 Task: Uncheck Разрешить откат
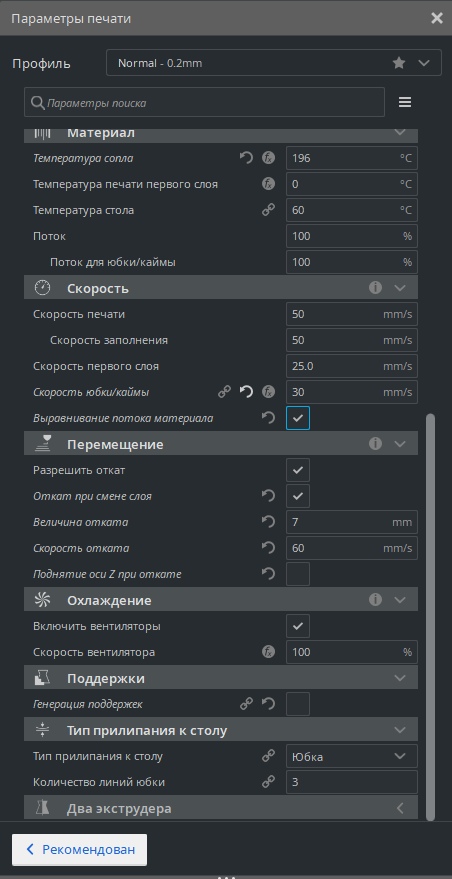pyautogui.click(x=298, y=470)
